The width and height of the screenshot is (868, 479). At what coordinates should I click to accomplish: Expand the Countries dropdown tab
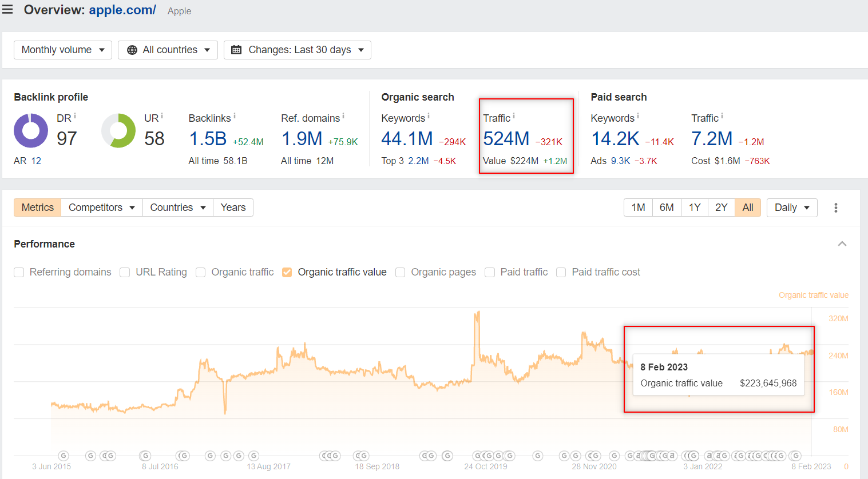pos(178,207)
